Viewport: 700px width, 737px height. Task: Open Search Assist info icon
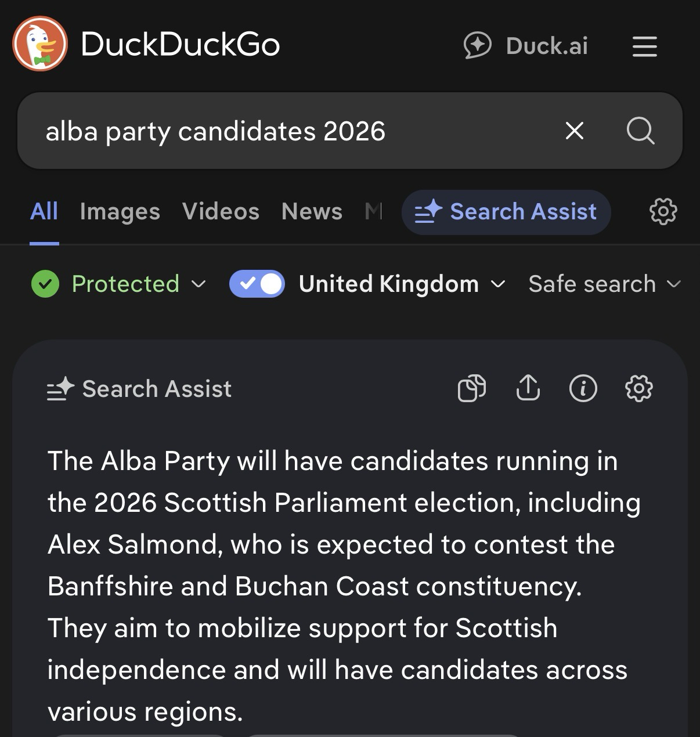tap(583, 388)
